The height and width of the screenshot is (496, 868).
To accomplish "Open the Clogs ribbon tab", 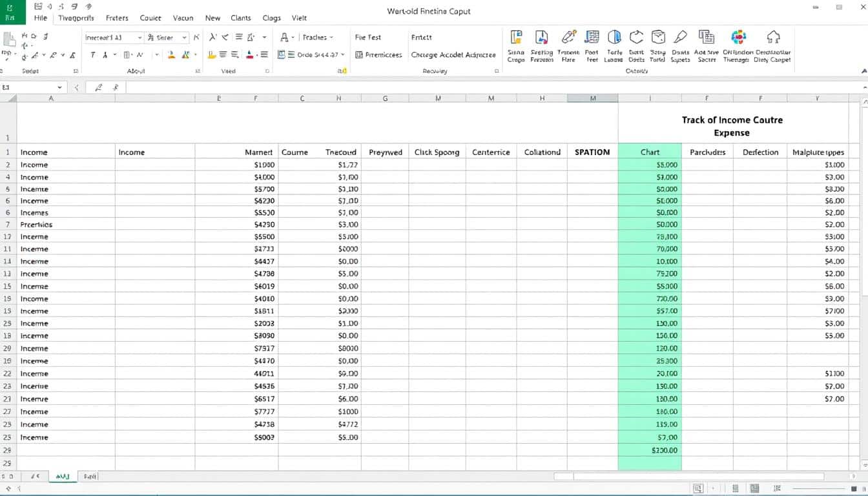I will (272, 18).
